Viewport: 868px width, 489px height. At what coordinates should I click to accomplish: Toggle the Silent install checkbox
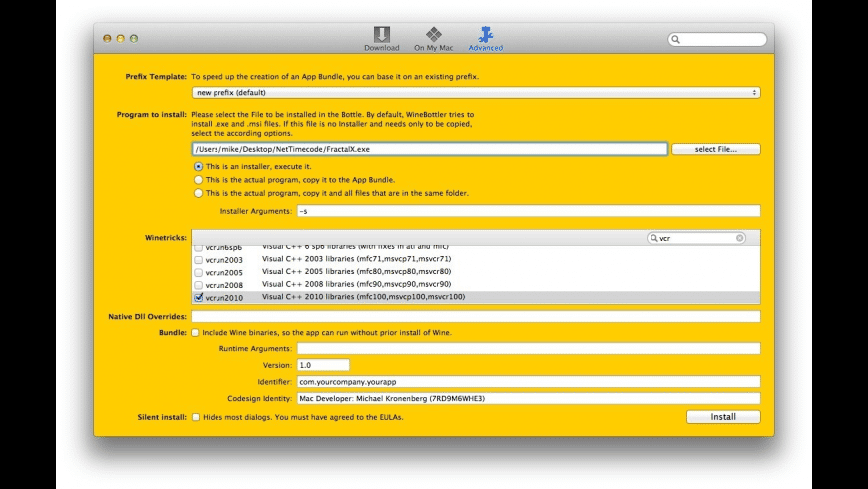click(196, 417)
